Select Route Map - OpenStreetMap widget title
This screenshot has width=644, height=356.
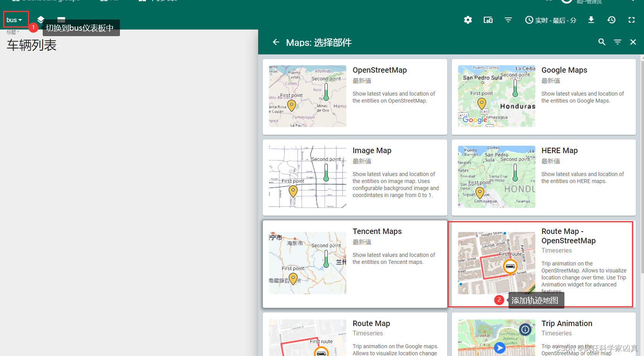click(x=568, y=236)
